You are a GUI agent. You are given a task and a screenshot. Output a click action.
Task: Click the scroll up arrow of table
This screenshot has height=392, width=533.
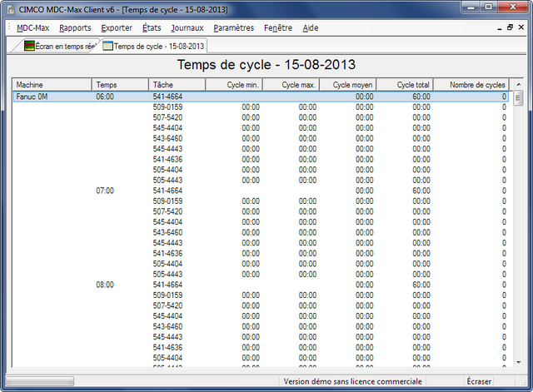click(519, 84)
